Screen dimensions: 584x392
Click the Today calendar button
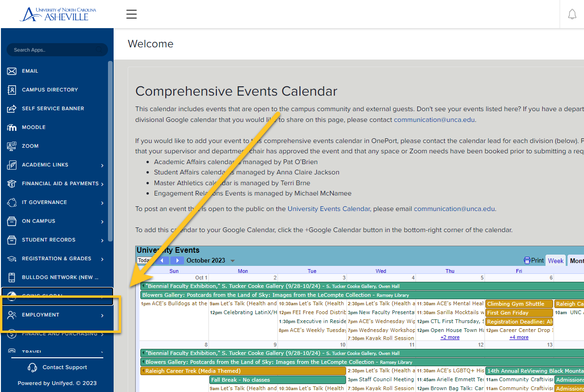pyautogui.click(x=144, y=261)
